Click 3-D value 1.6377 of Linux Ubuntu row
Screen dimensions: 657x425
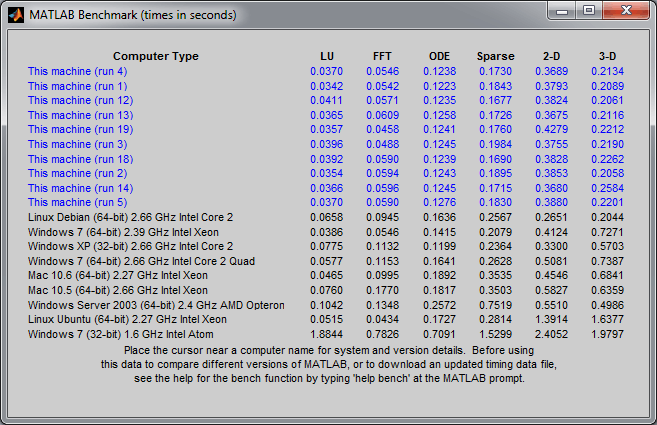tap(608, 319)
